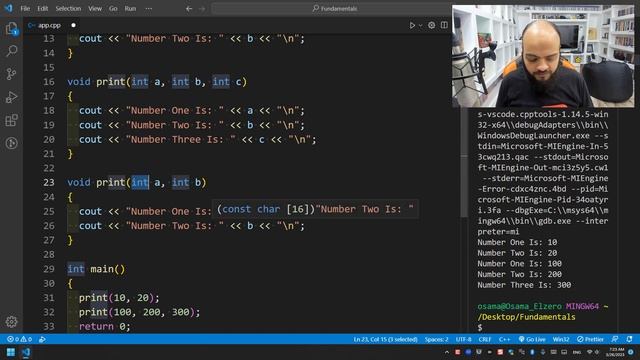Click the Prettier status bar item
Image resolution: width=640 pixels, height=360 pixels.
(x=590, y=339)
